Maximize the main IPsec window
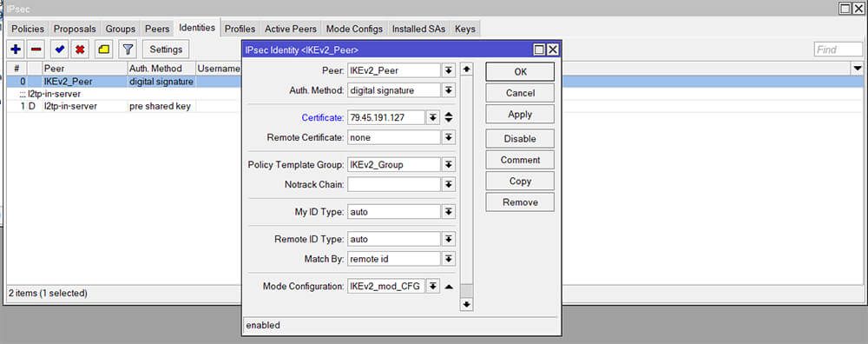The image size is (868, 344). pyautogui.click(x=845, y=9)
